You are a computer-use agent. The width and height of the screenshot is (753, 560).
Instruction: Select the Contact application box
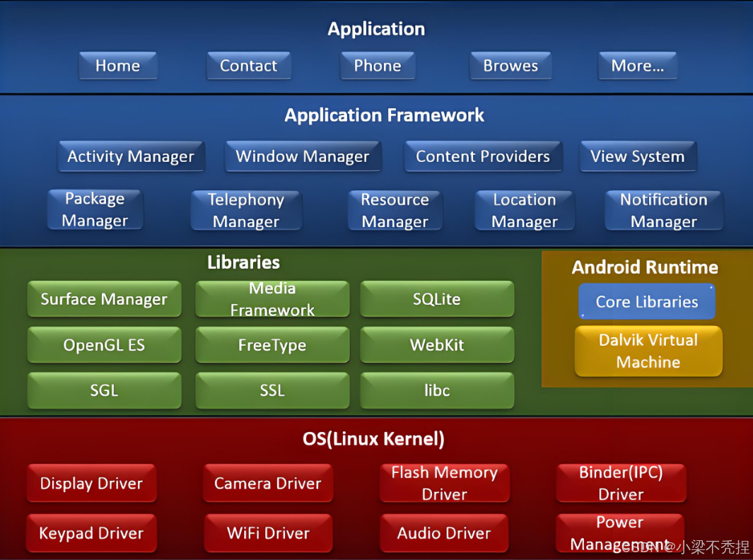coord(249,65)
